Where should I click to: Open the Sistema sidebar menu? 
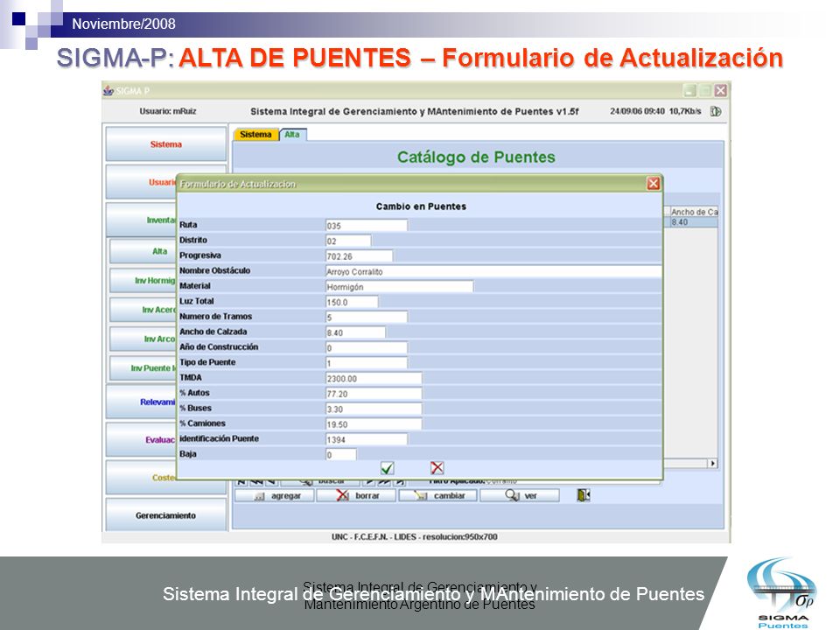(166, 144)
